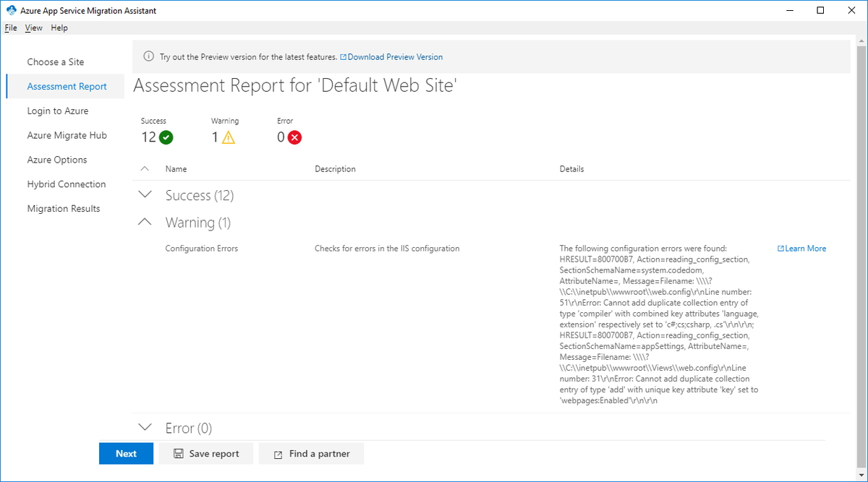Viewport: 868px width, 482px height.
Task: Click the yellow warning triangle icon
Action: [229, 137]
